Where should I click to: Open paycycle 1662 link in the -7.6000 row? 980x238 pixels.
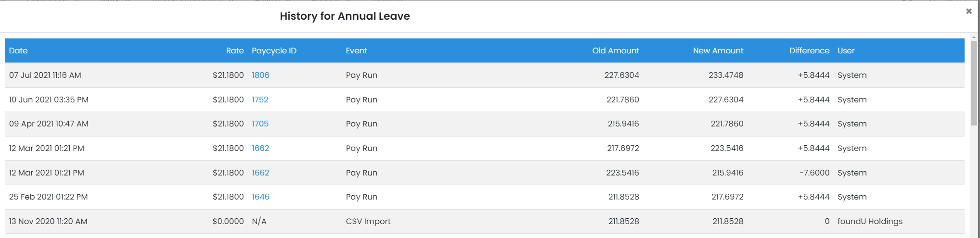pos(260,173)
